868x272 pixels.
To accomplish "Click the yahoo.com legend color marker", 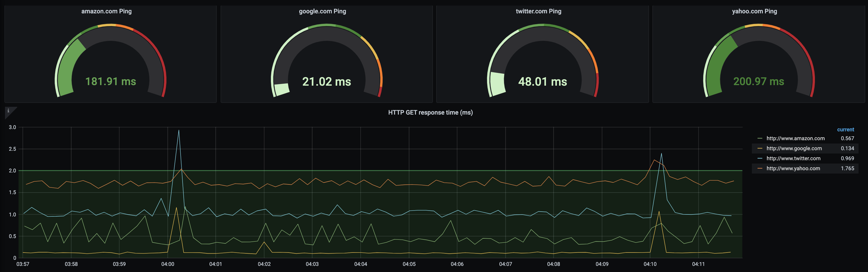I will click(x=760, y=168).
